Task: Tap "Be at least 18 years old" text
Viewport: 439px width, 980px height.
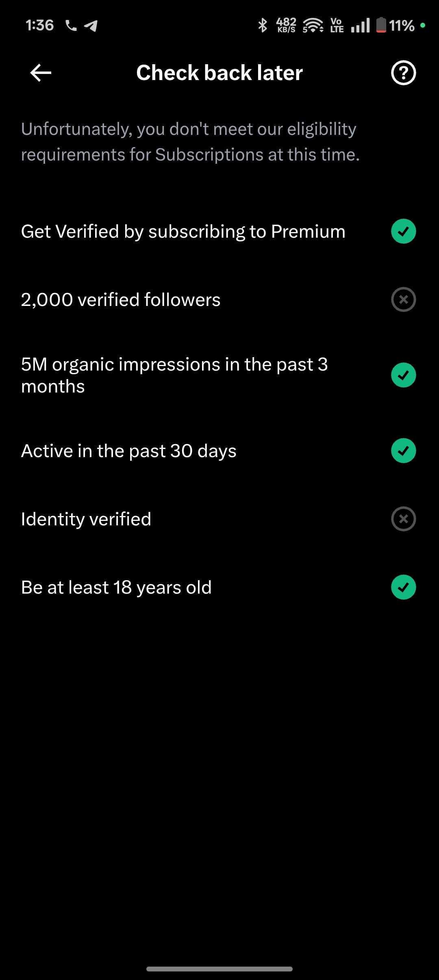Action: tap(116, 588)
